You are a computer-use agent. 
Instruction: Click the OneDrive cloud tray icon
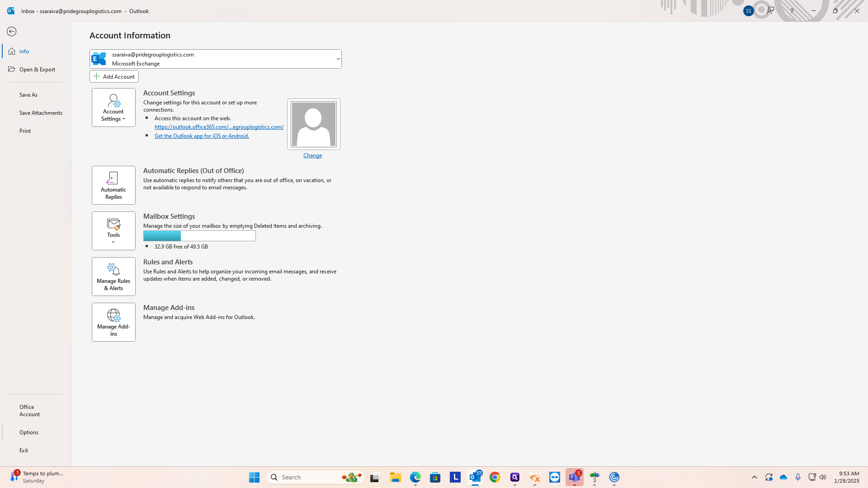coord(783,477)
